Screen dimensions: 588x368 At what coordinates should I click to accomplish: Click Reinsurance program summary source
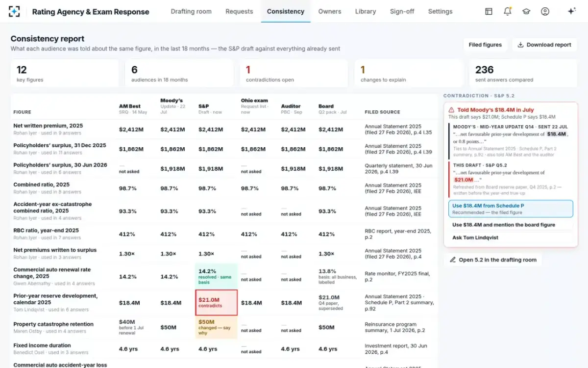pyautogui.click(x=395, y=327)
